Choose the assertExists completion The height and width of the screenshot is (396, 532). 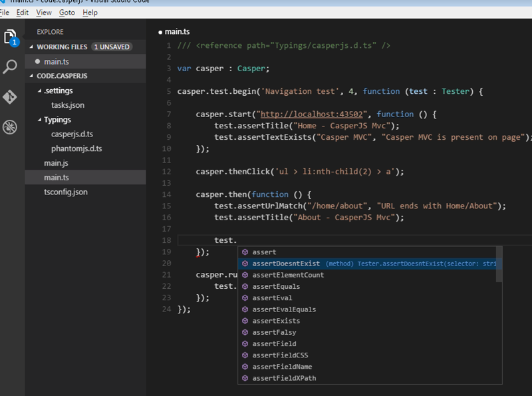(x=367, y=321)
